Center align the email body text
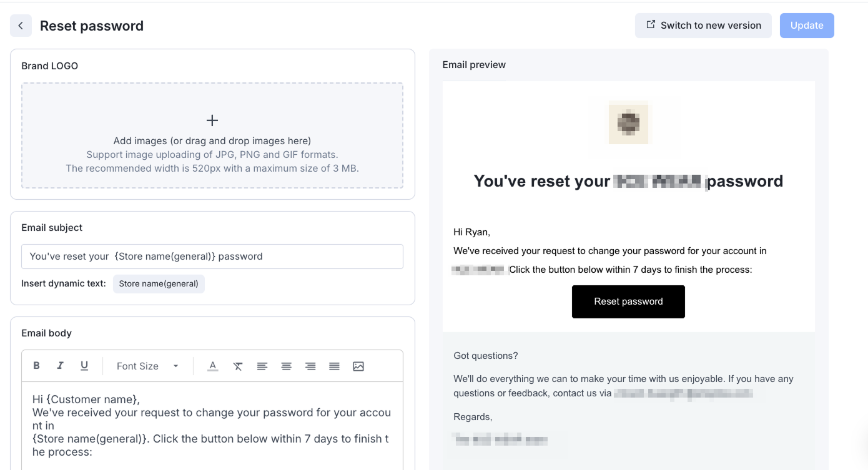 click(286, 366)
